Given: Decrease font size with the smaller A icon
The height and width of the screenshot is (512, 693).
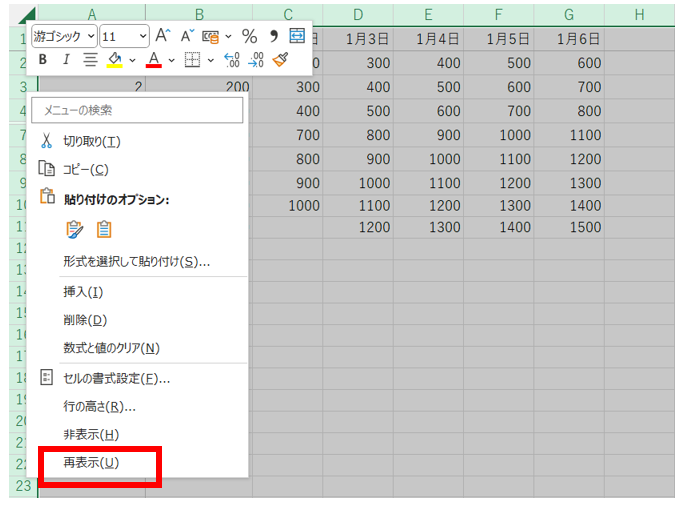Looking at the screenshot, I should tap(186, 36).
